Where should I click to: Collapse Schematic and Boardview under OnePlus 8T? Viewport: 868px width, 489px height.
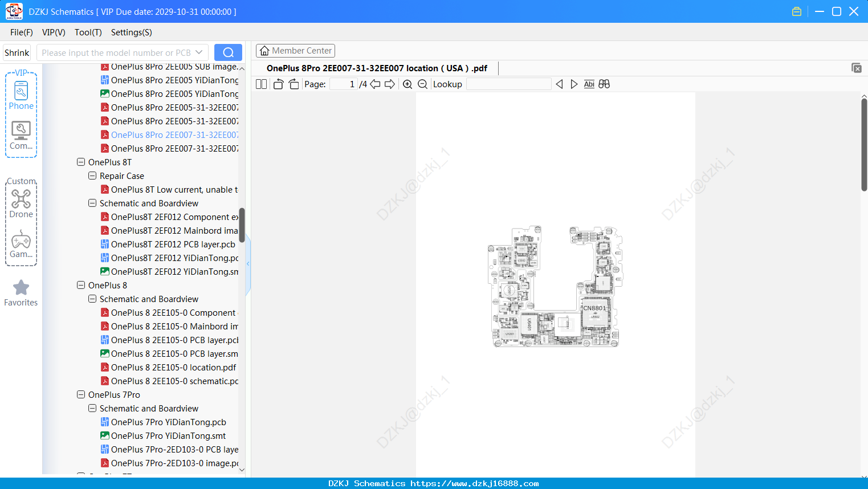pos(92,203)
